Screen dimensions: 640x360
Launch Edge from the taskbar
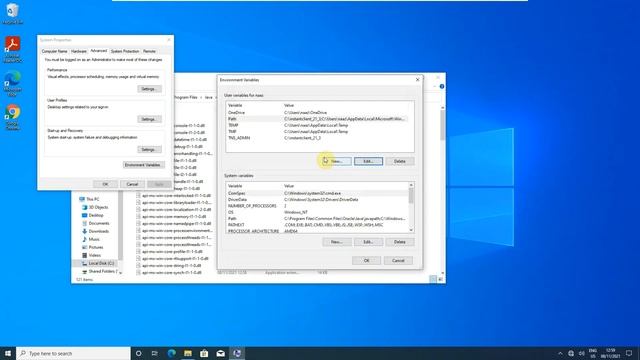point(171,353)
